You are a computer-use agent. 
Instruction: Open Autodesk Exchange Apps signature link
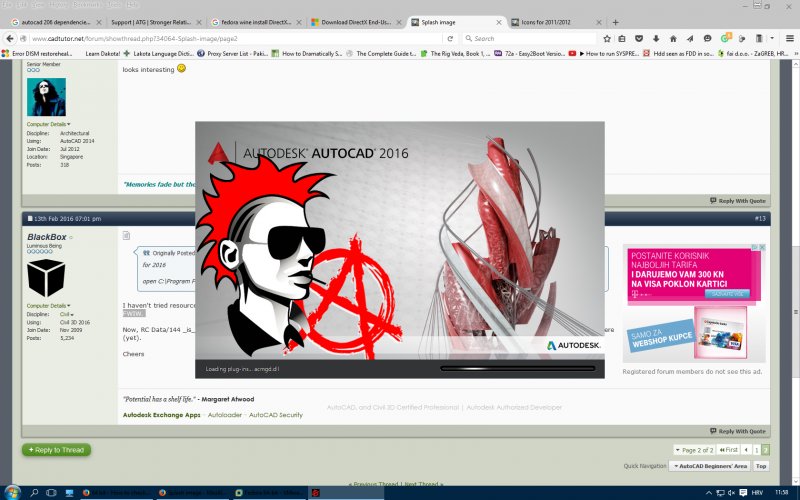click(161, 415)
